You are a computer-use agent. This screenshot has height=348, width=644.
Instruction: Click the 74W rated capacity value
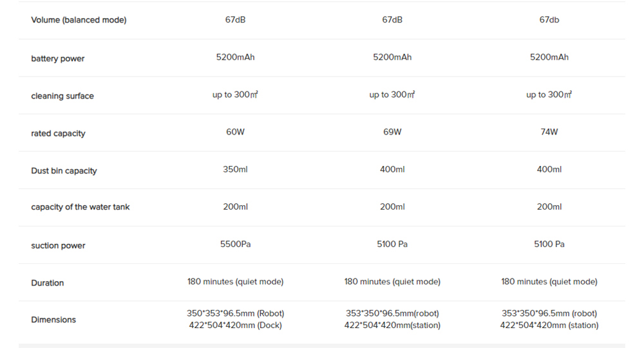pos(549,132)
